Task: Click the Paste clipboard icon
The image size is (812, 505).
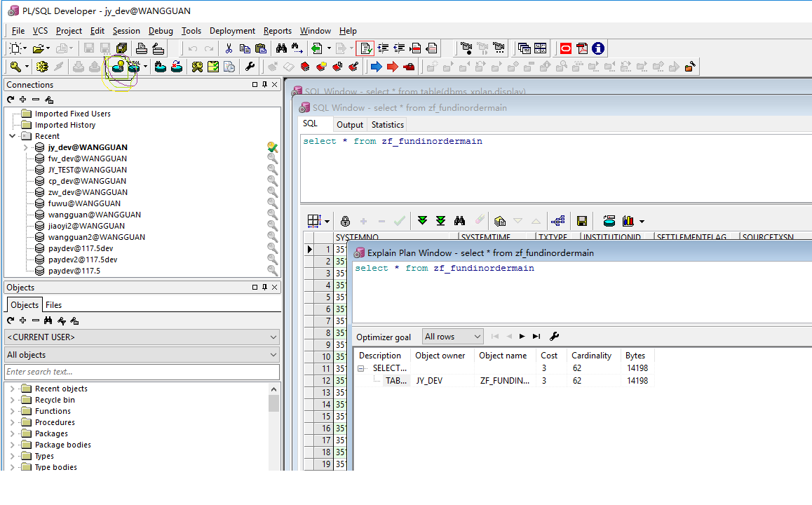Action: [x=260, y=48]
